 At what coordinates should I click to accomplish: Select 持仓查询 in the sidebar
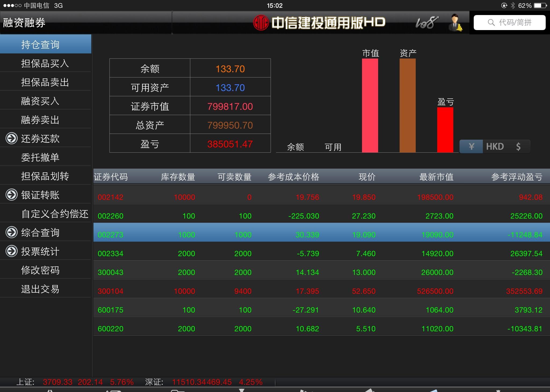[46, 44]
